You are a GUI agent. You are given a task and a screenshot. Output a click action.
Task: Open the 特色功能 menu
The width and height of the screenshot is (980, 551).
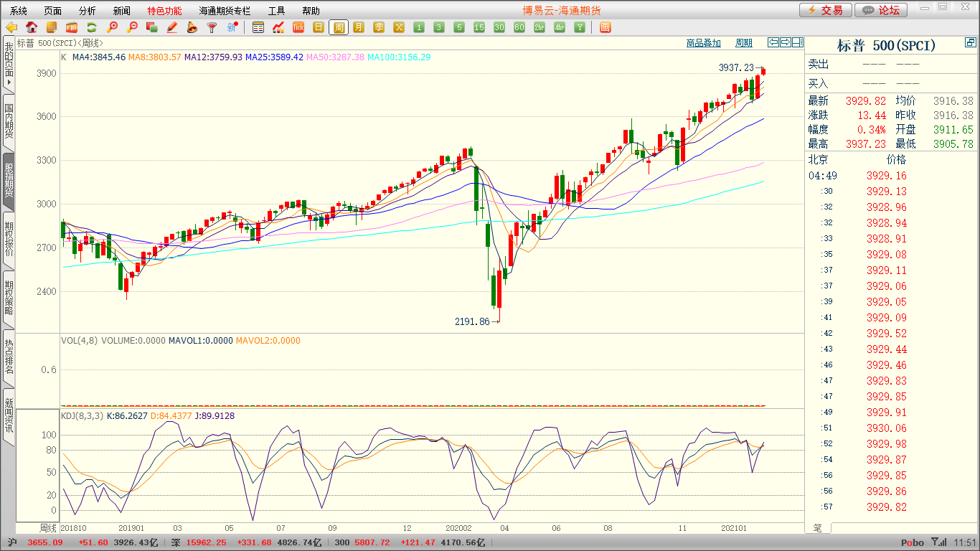pos(164,11)
